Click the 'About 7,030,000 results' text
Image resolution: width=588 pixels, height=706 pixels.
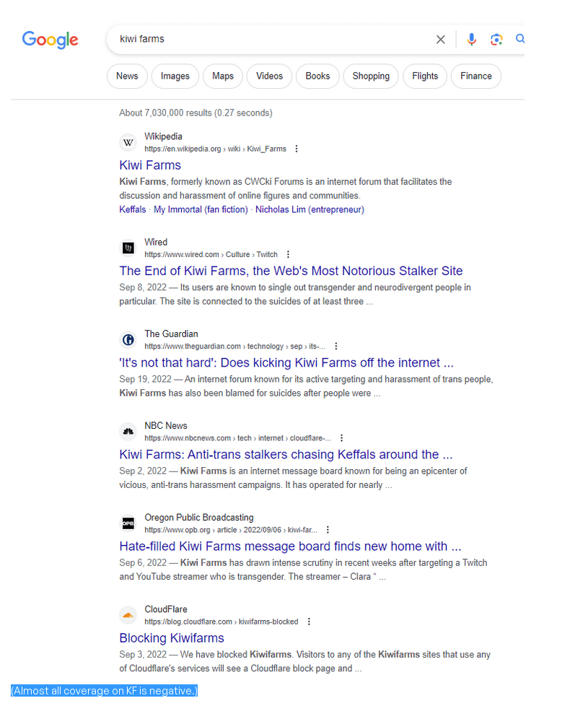pyautogui.click(x=196, y=113)
